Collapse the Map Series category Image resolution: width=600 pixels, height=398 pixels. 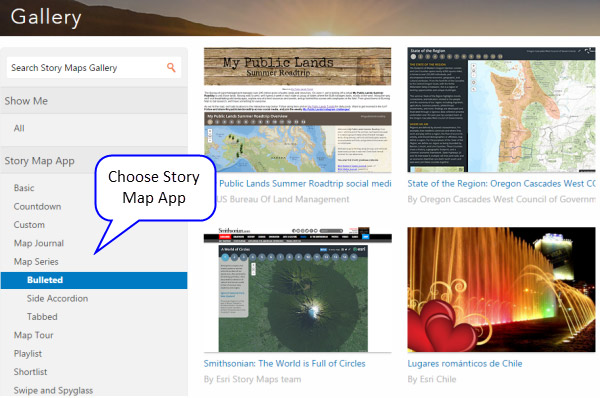point(36,261)
